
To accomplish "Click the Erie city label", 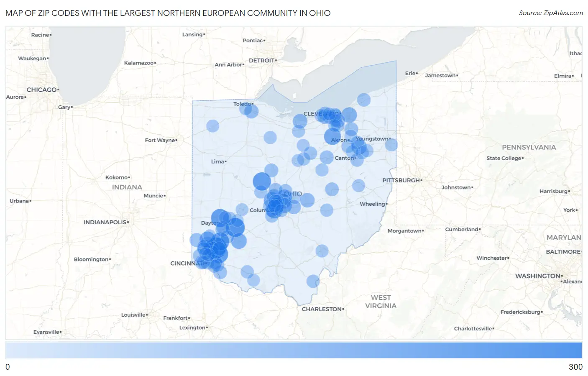I will tap(410, 74).
